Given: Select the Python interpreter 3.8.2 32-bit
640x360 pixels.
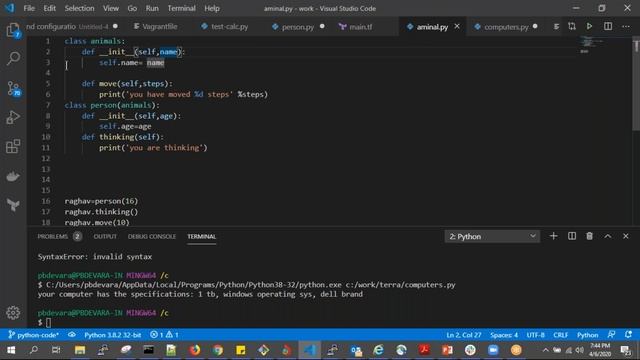Looking at the screenshot, I should (113, 335).
